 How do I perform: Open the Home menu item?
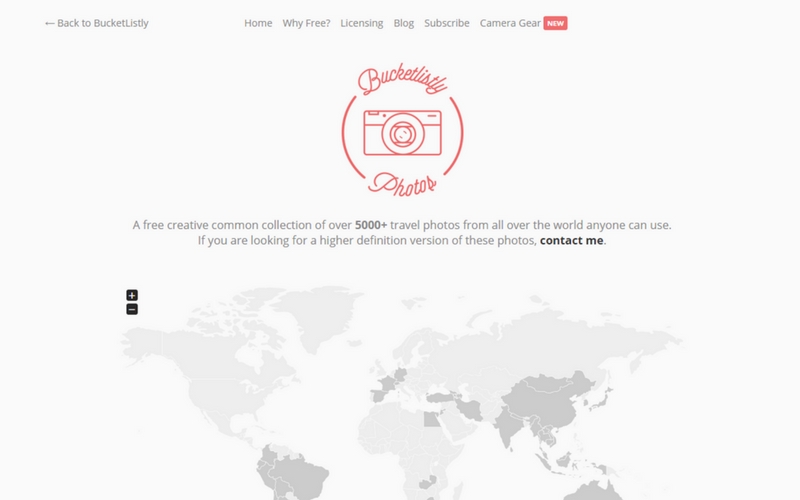(258, 23)
